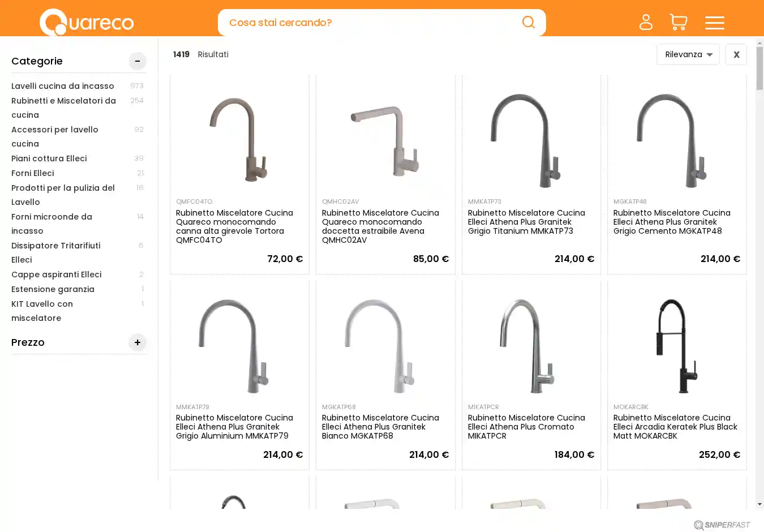The image size is (764, 532).
Task: Select Rubinetti e Miscelatori da cucina category
Action: [x=63, y=108]
